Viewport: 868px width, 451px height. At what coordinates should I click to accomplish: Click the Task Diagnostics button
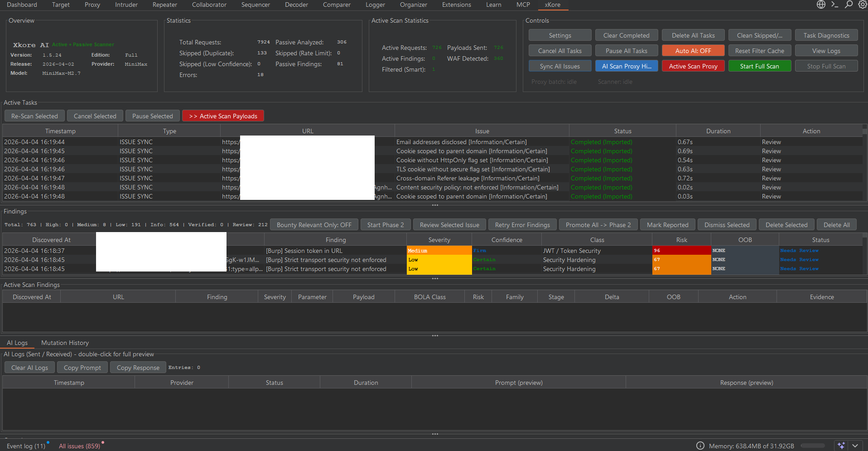point(826,35)
